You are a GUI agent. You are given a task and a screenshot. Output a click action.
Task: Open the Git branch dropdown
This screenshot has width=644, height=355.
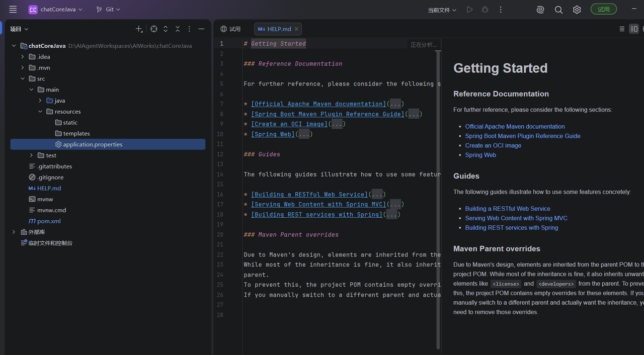coord(108,10)
